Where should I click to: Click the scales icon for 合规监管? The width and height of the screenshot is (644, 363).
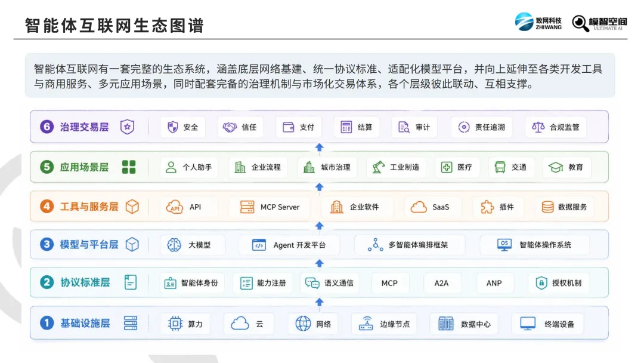click(x=538, y=127)
